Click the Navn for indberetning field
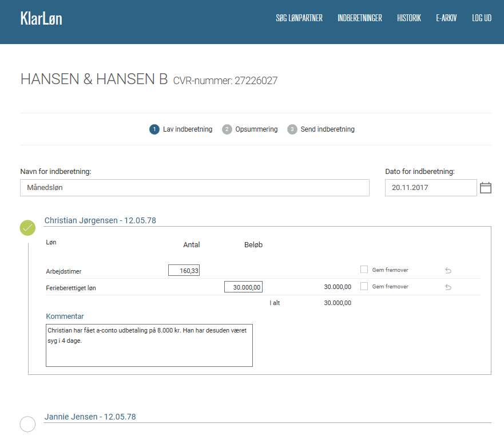504x443 pixels. pyautogui.click(x=195, y=188)
